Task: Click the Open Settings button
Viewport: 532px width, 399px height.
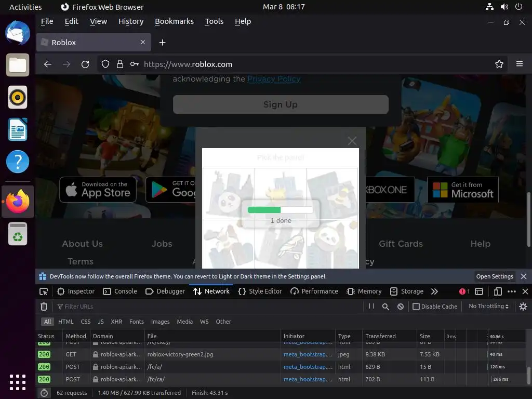Action: pos(495,276)
